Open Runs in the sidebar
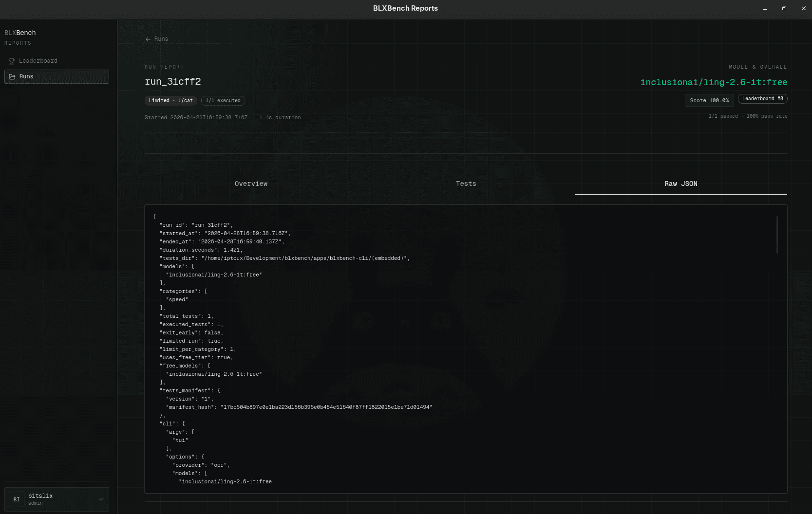 [x=57, y=76]
